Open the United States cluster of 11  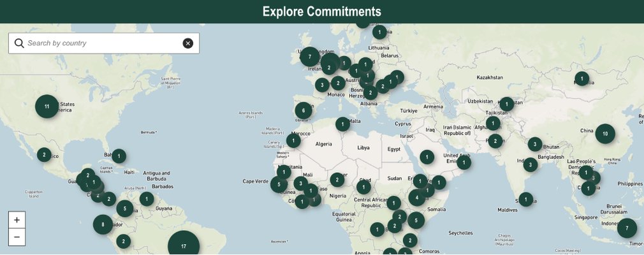point(47,106)
